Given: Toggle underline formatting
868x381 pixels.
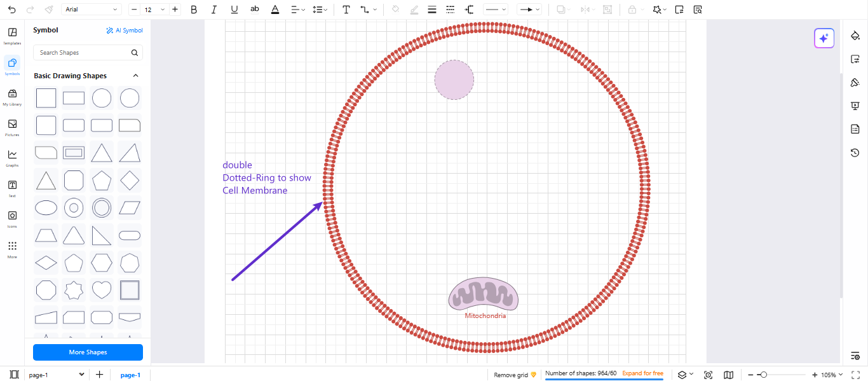Looking at the screenshot, I should pyautogui.click(x=234, y=10).
